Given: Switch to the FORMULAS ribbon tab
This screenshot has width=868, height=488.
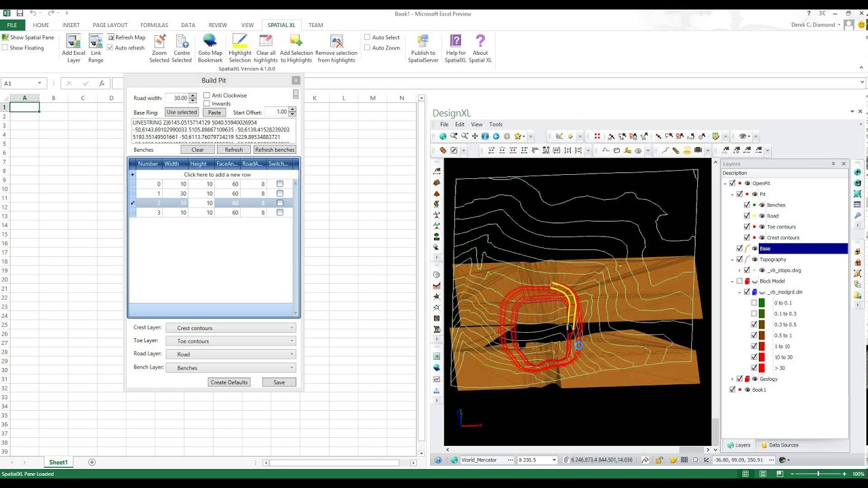Looking at the screenshot, I should 154,25.
